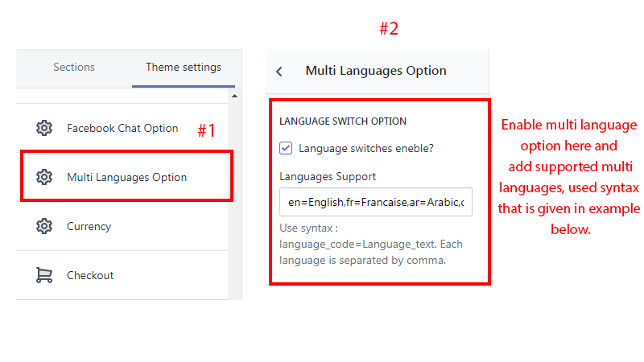Click the gear icon beside Facebook Chat Option
The image size is (644, 362).
pos(44,128)
